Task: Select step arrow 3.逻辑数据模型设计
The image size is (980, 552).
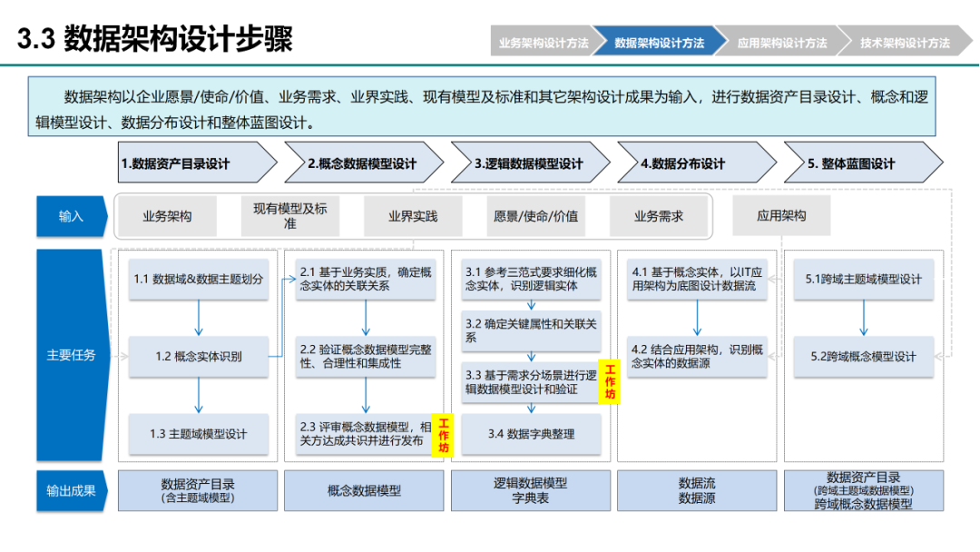Action: click(x=530, y=163)
